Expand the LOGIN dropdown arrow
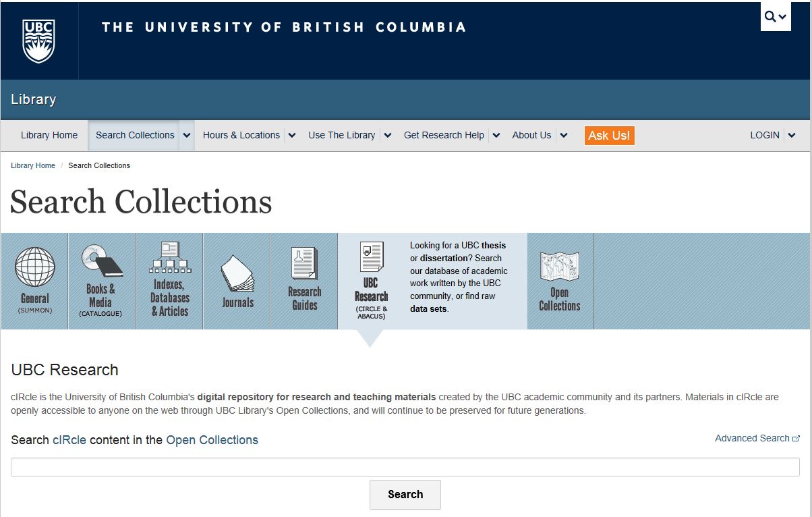 792,135
